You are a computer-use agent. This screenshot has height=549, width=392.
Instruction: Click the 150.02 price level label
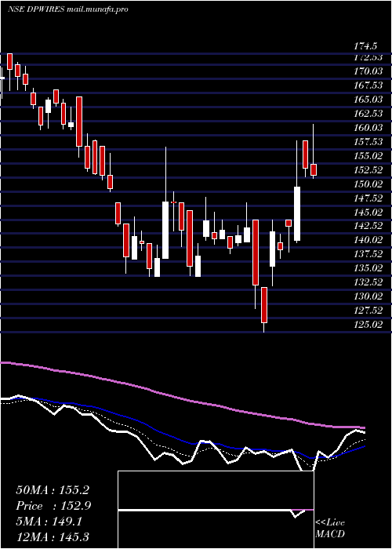[370, 184]
